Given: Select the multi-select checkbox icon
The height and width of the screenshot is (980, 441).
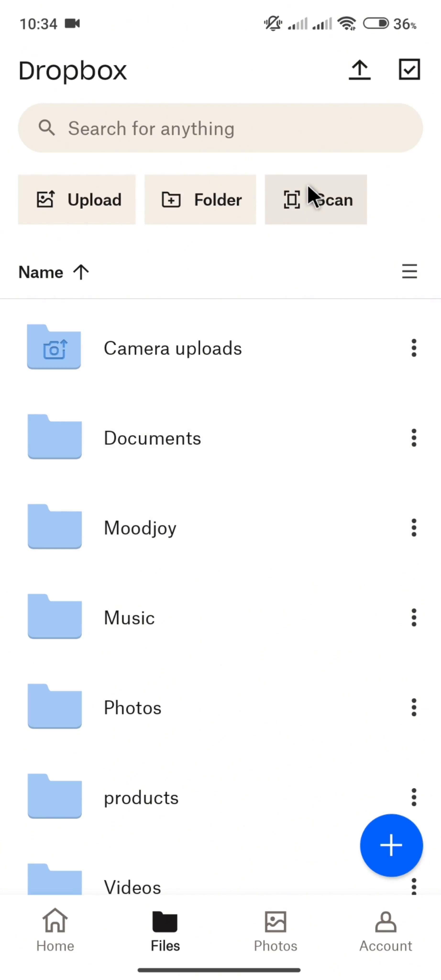Looking at the screenshot, I should [409, 69].
